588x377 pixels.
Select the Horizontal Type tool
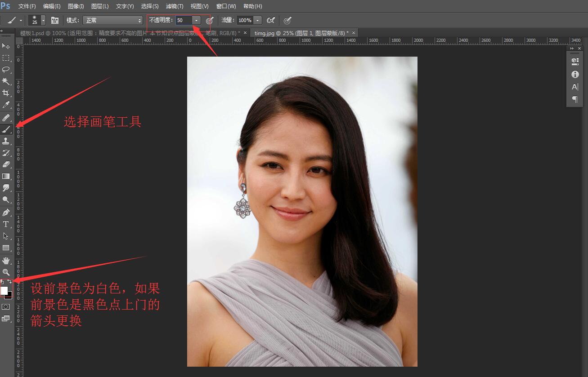pos(6,224)
